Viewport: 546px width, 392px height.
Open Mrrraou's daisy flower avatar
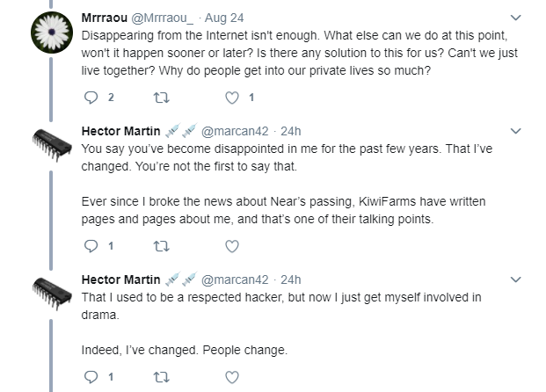(x=52, y=33)
